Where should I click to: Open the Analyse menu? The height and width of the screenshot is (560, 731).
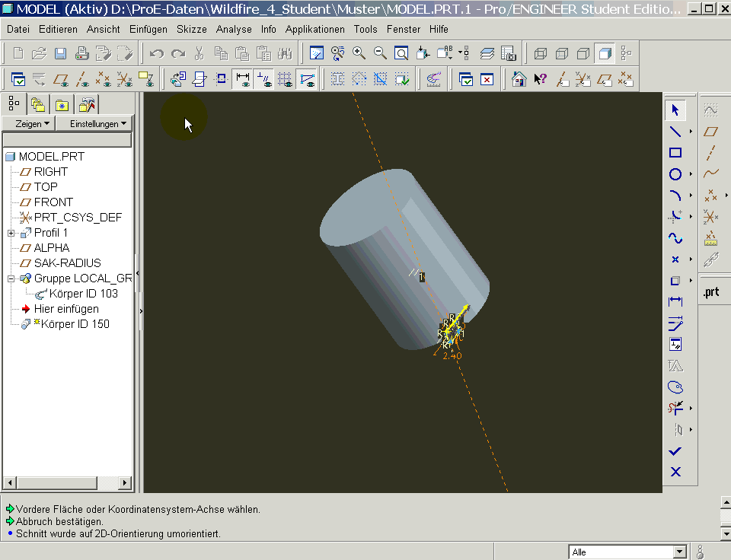click(234, 30)
